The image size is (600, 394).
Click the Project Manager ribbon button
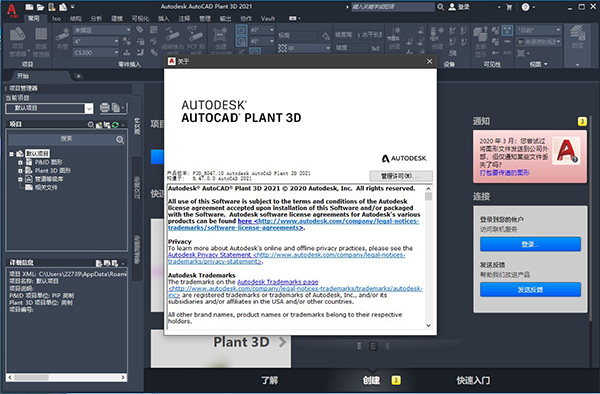pyautogui.click(x=18, y=42)
